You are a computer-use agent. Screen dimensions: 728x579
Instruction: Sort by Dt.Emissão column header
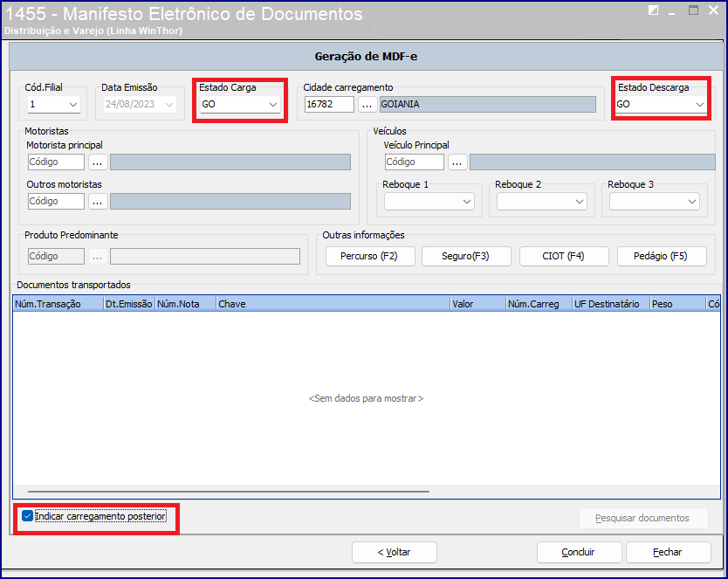(x=129, y=304)
